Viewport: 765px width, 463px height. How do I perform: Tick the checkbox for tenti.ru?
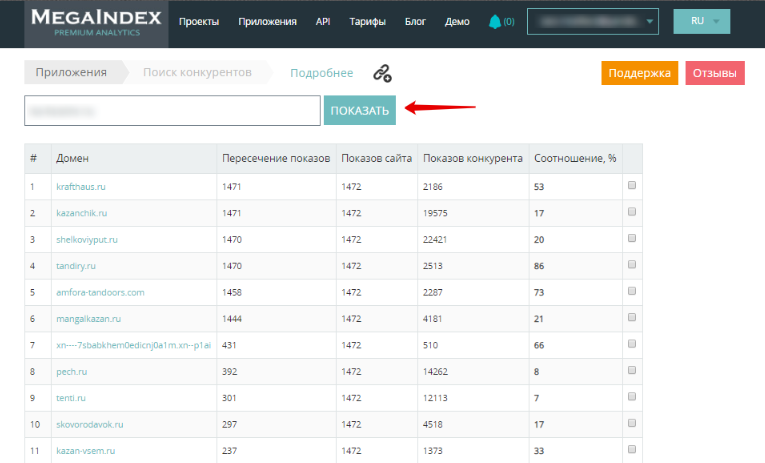pos(632,396)
